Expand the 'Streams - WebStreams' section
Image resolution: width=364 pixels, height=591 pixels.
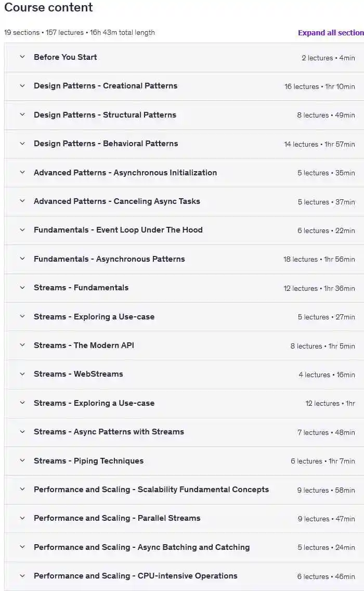(x=79, y=374)
